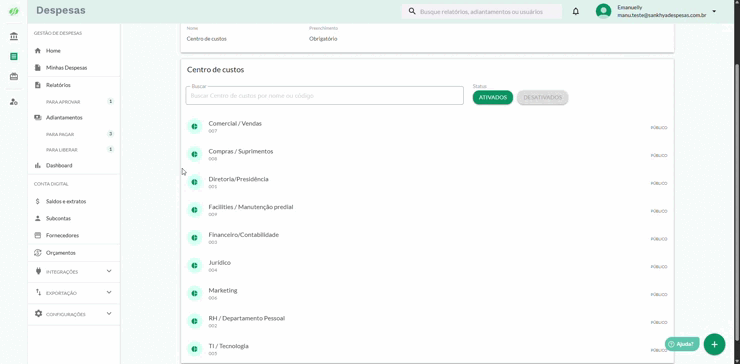Expand the Exportação menu chevron

click(x=109, y=292)
